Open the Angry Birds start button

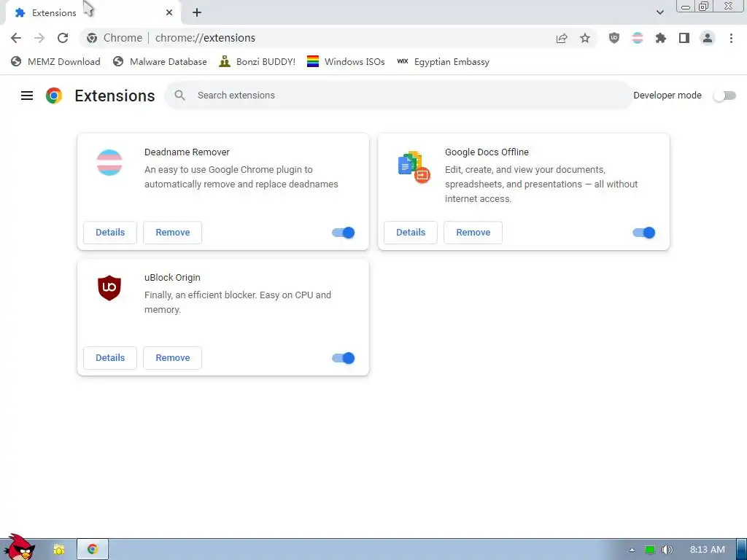coord(20,547)
